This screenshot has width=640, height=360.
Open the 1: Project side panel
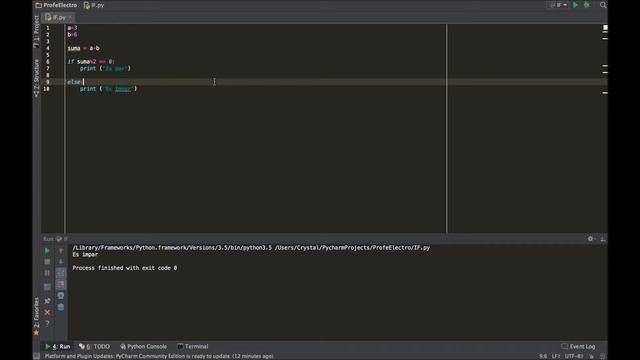[x=36, y=32]
